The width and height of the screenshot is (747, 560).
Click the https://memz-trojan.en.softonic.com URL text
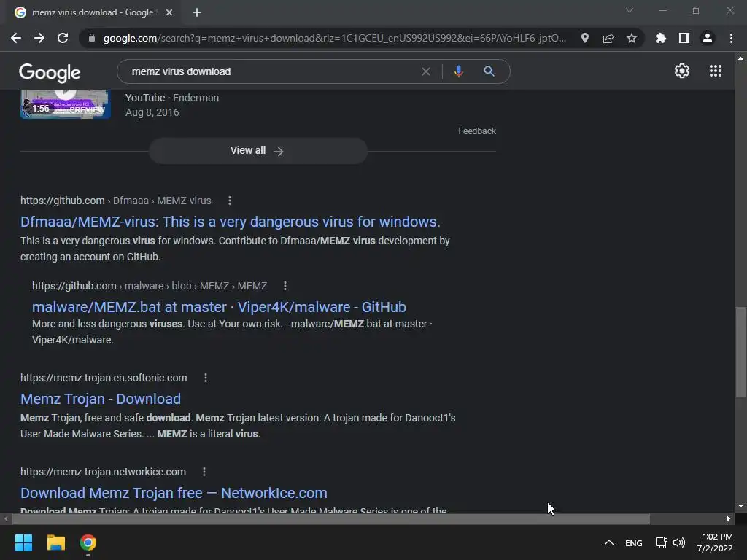click(104, 378)
